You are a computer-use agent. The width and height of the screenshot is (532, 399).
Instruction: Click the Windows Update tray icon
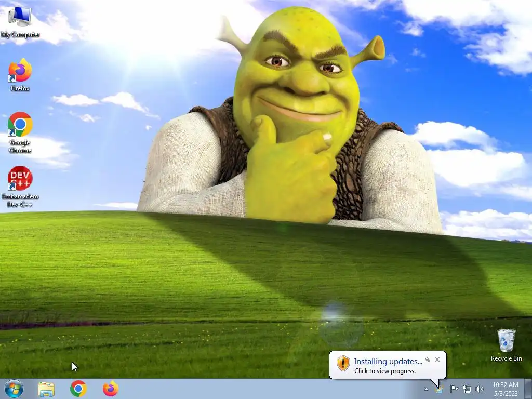pos(439,389)
